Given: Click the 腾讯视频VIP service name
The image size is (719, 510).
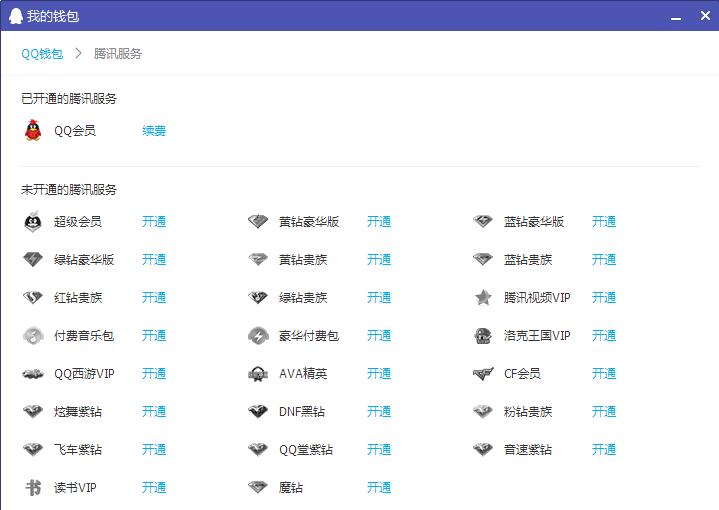Looking at the screenshot, I should pyautogui.click(x=537, y=298).
